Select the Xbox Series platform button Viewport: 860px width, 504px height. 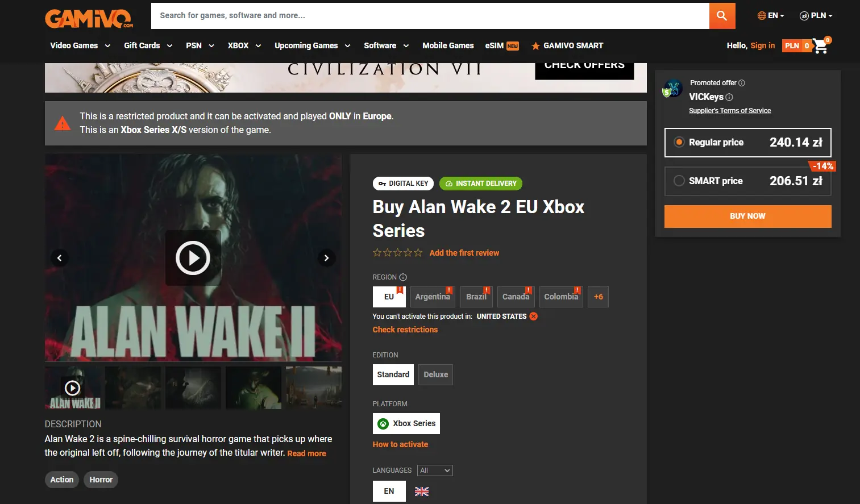click(x=406, y=424)
